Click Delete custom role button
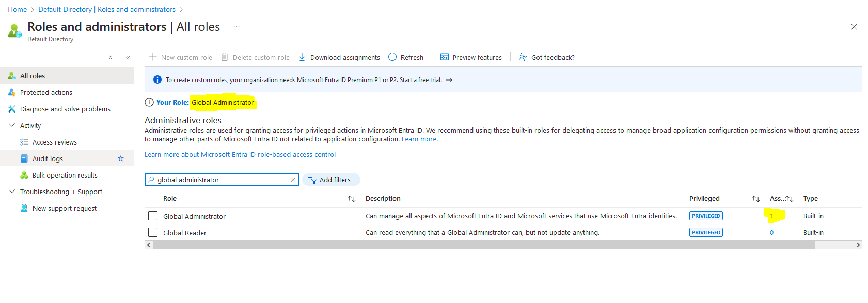Screen dimensions: 868x303 [255, 57]
